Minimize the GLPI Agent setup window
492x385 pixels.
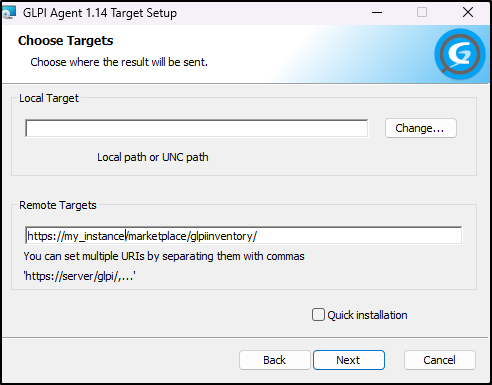click(377, 13)
